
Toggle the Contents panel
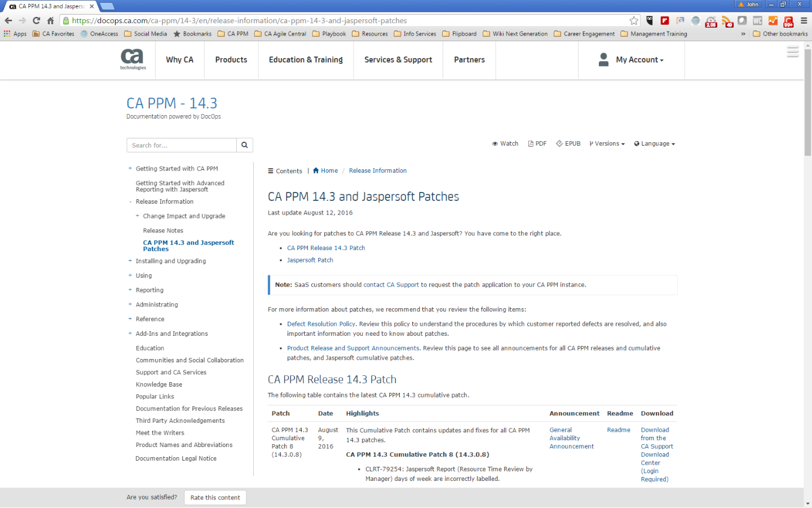285,171
